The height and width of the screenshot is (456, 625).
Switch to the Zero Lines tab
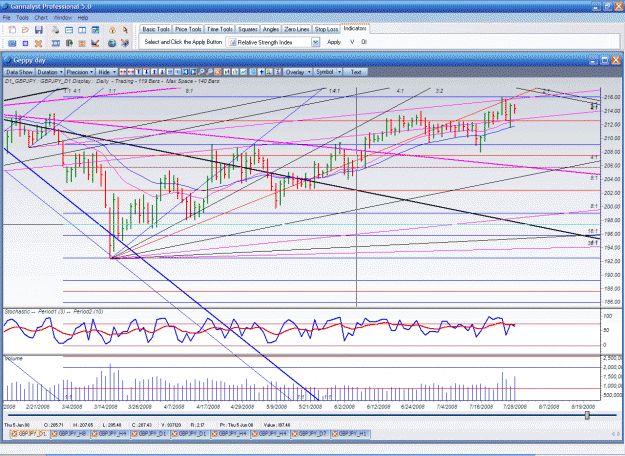tap(297, 29)
